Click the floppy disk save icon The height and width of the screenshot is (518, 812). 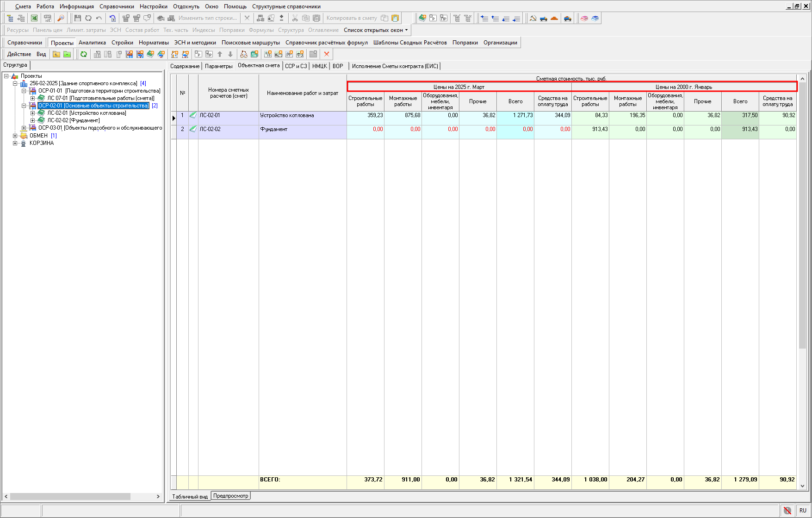(x=77, y=18)
